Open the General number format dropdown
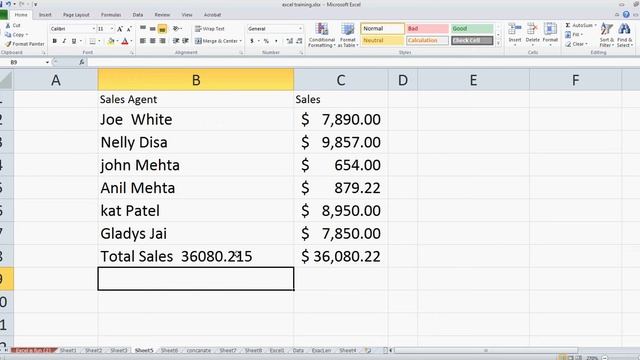Image resolution: width=640 pixels, height=360 pixels. tap(300, 29)
